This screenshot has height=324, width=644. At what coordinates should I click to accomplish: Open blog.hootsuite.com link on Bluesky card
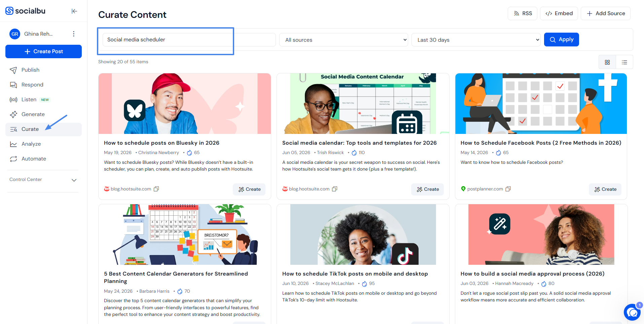click(x=131, y=189)
